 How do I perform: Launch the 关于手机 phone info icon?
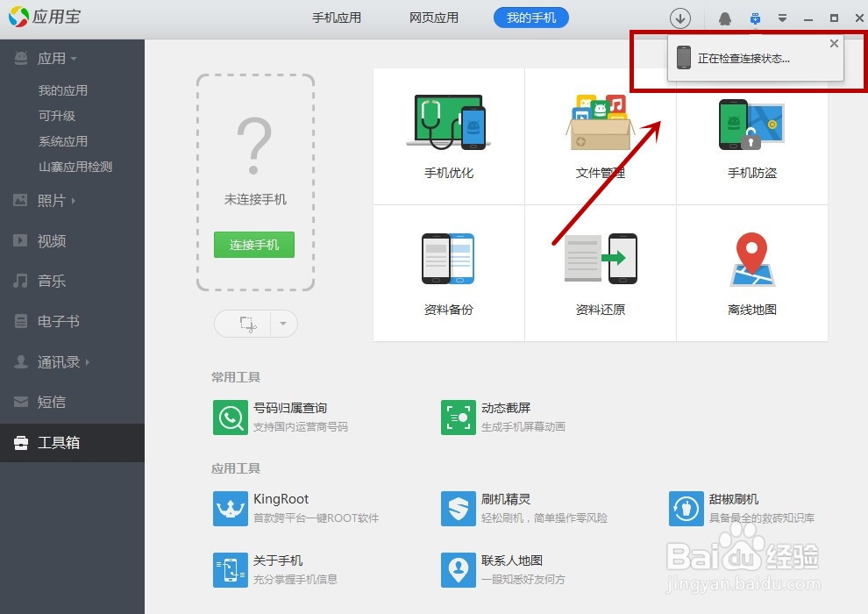click(231, 570)
